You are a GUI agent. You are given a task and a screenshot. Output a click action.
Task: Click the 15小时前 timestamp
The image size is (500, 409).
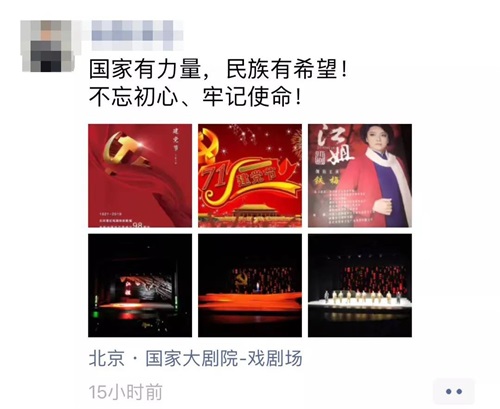click(126, 392)
